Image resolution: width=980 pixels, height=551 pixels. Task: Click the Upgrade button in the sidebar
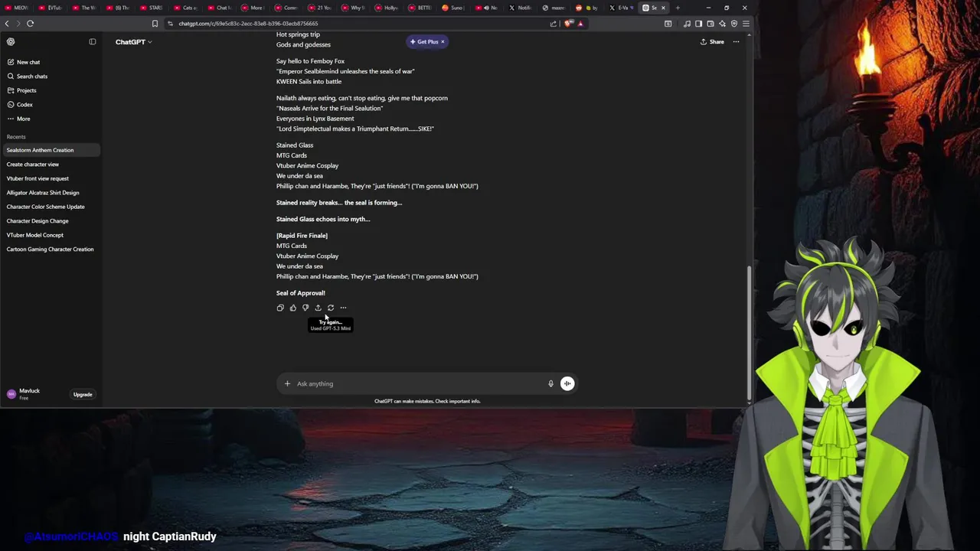coord(83,394)
